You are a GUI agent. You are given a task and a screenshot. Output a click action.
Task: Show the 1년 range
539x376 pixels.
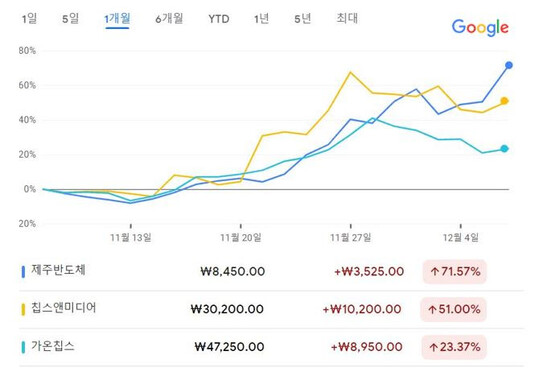[261, 19]
